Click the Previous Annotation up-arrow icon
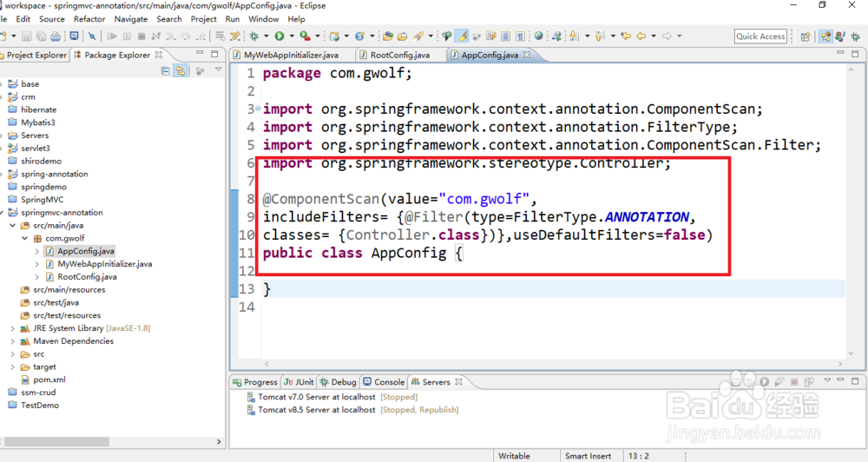The height and width of the screenshot is (462, 868). (599, 36)
